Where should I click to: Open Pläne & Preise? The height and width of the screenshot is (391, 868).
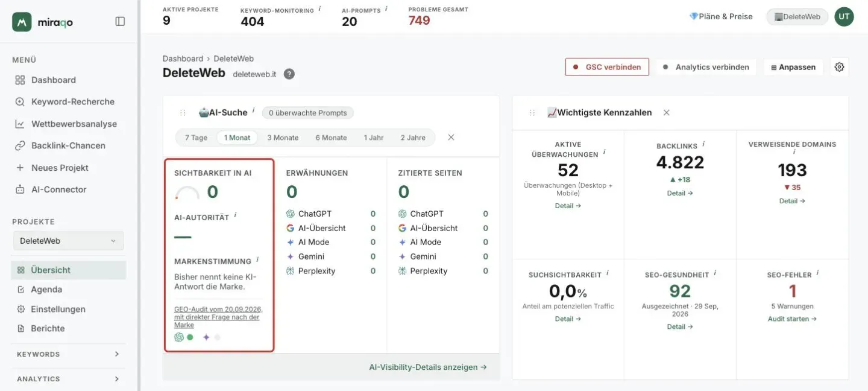click(721, 16)
